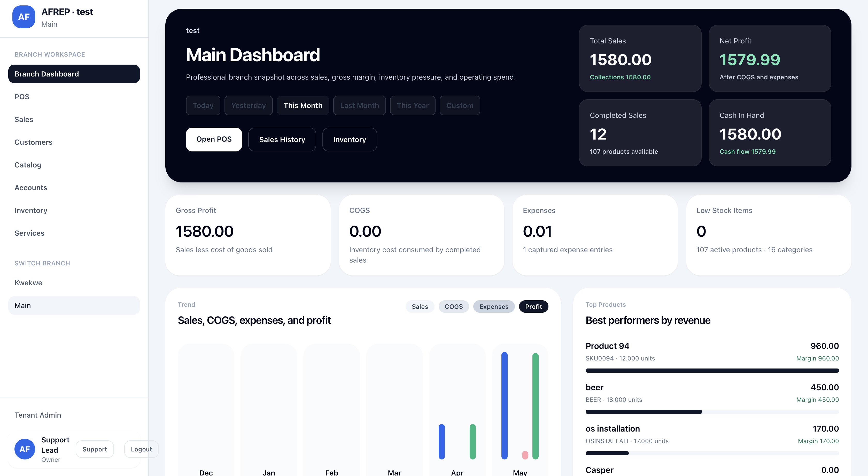868x476 pixels.
Task: Click 'Margin 170.00' text
Action: (818, 441)
